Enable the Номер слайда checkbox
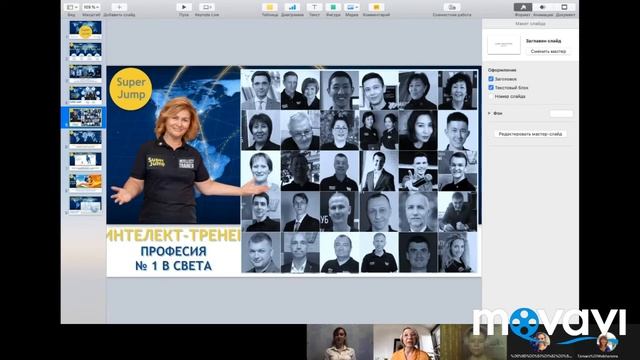 (491, 96)
